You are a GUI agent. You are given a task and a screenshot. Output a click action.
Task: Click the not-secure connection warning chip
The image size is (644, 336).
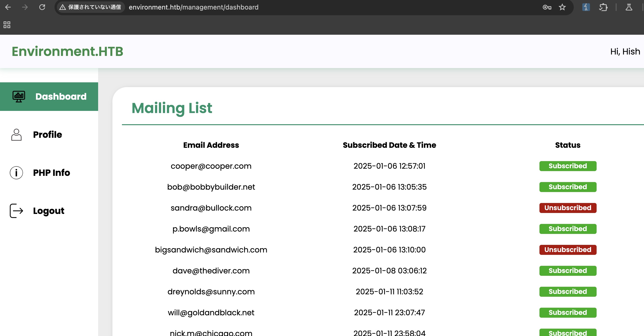91,7
